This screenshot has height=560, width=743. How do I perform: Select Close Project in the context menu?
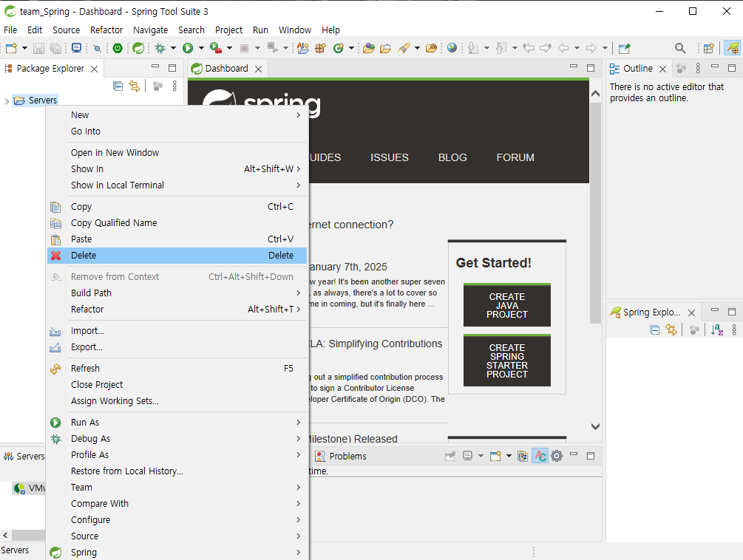[x=177, y=384]
